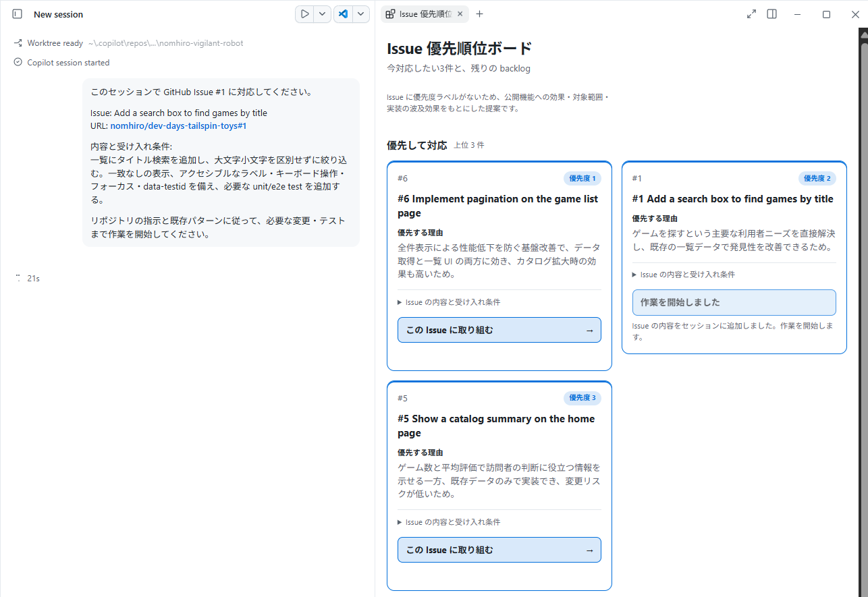This screenshot has width=868, height=597.
Task: Click the 優先して対応 section heading
Action: pos(416,145)
